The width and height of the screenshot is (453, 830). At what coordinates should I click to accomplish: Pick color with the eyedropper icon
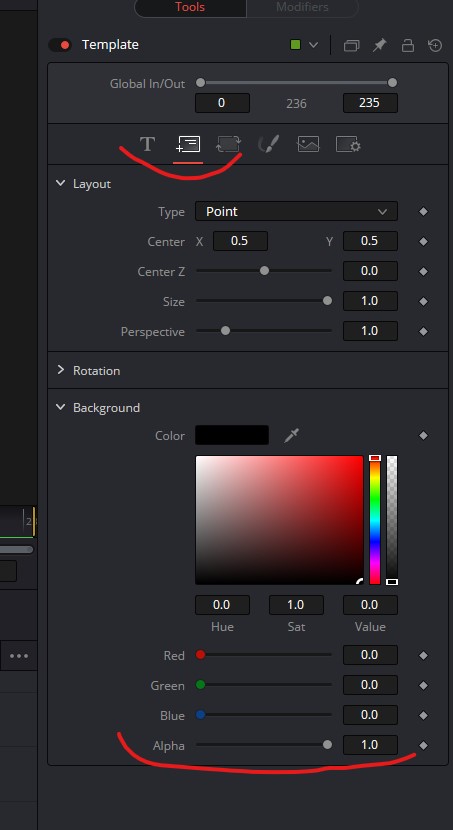pyautogui.click(x=292, y=436)
